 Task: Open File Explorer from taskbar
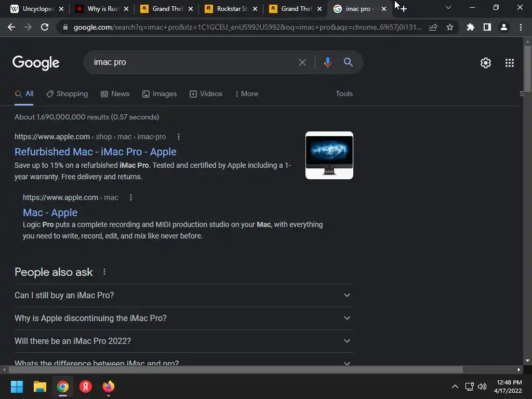tap(39, 387)
